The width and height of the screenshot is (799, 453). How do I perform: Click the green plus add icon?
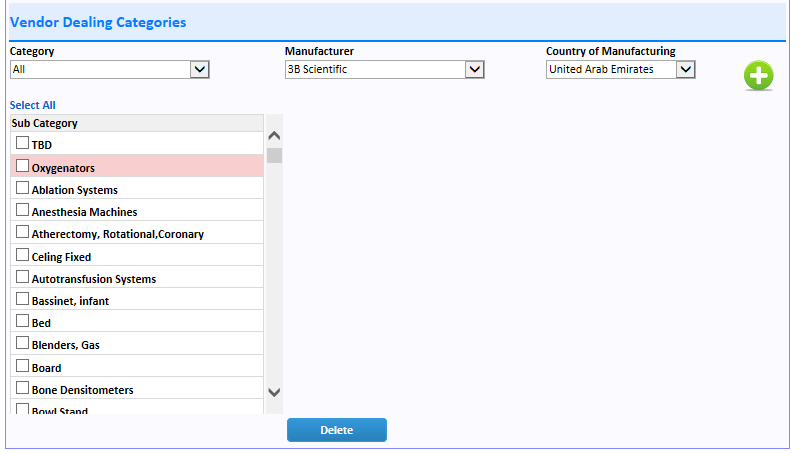point(758,75)
